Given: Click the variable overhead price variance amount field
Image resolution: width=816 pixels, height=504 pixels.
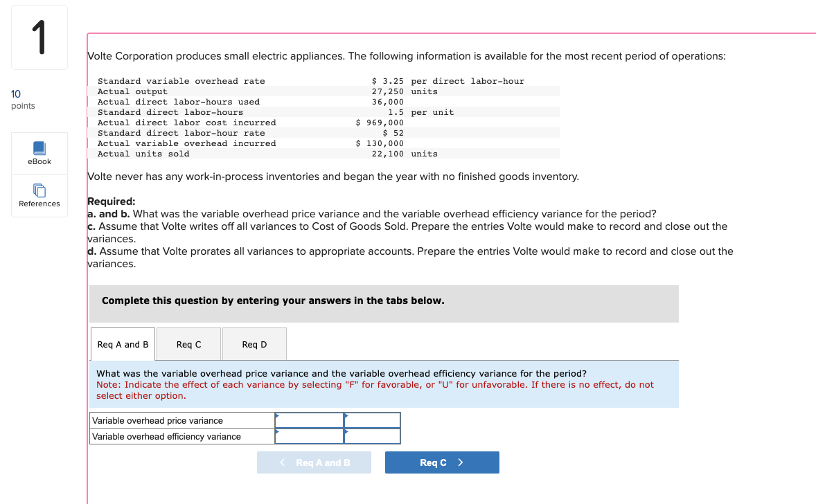Looking at the screenshot, I should point(309,420).
